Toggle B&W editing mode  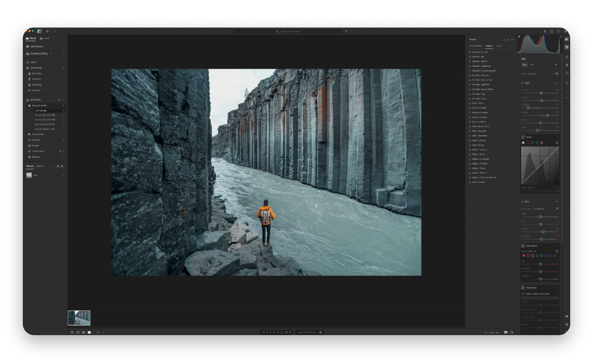point(532,65)
